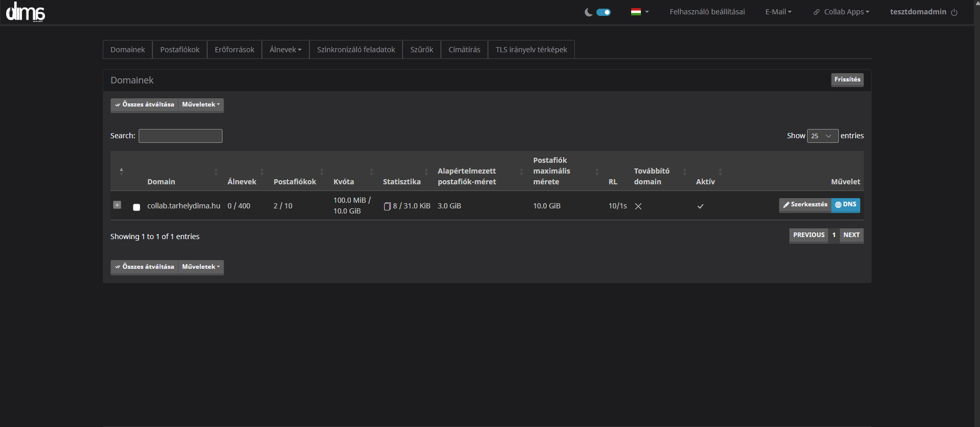Click the Szerkesztés edit button
Screen dimensions: 980x427
[805, 205]
